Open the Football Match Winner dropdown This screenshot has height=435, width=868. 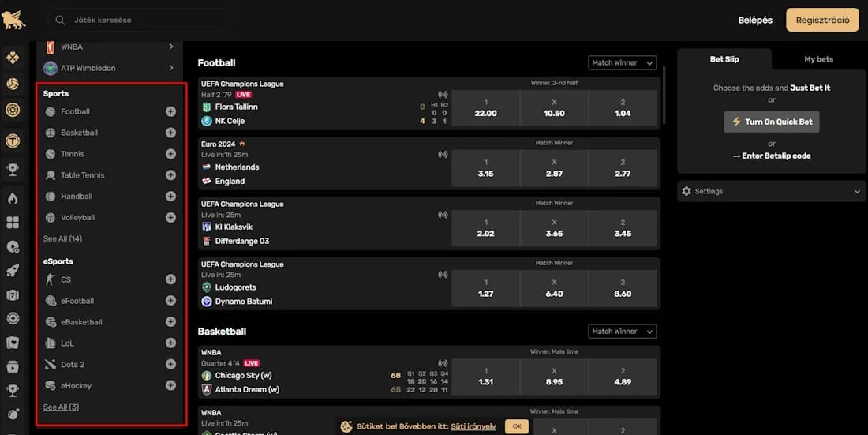click(x=623, y=63)
